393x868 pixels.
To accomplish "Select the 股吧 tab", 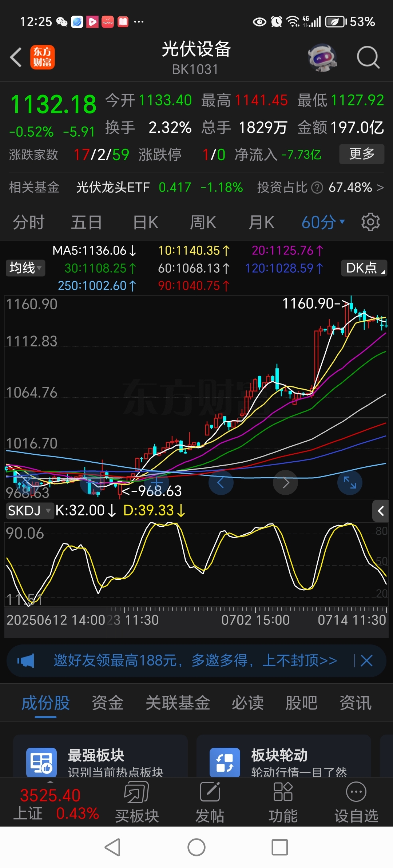I will 302,703.
